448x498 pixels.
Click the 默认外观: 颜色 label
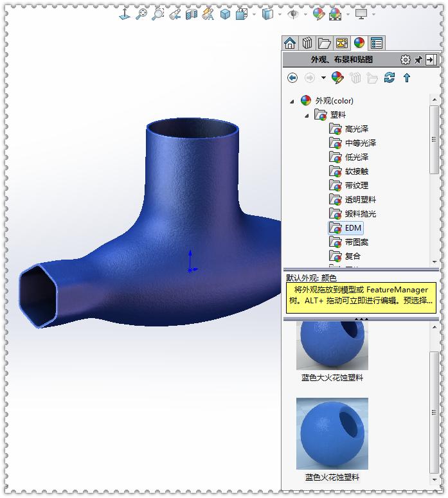point(311,278)
